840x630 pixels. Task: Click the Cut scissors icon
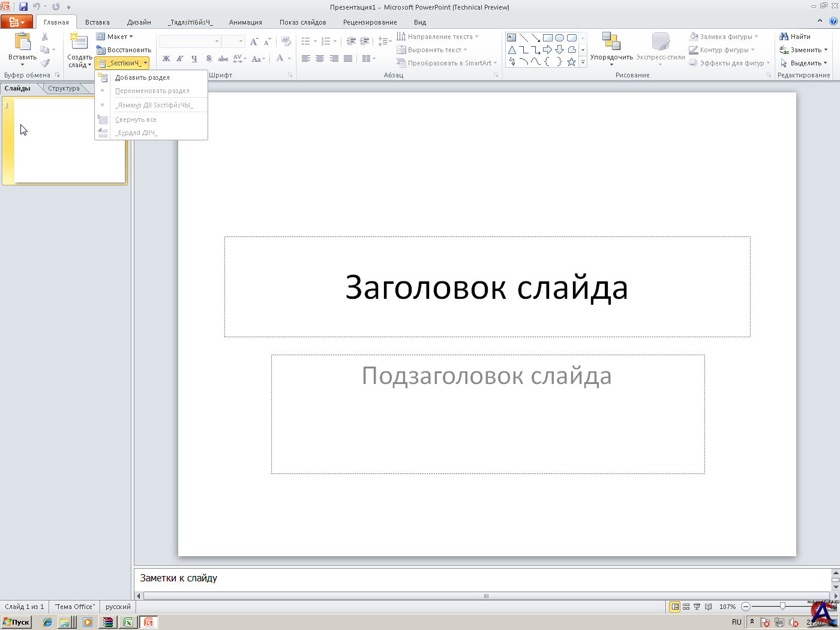[45, 37]
